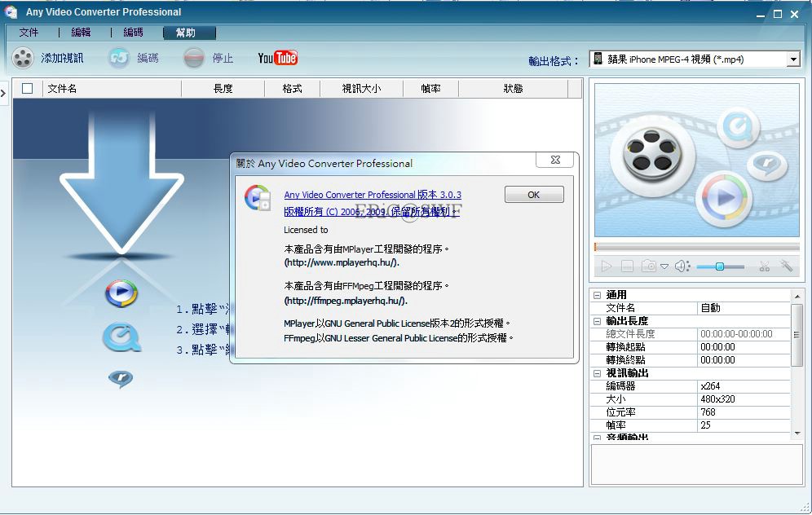Open the 編輯 menu
Viewport: 812px width, 515px height.
81,33
